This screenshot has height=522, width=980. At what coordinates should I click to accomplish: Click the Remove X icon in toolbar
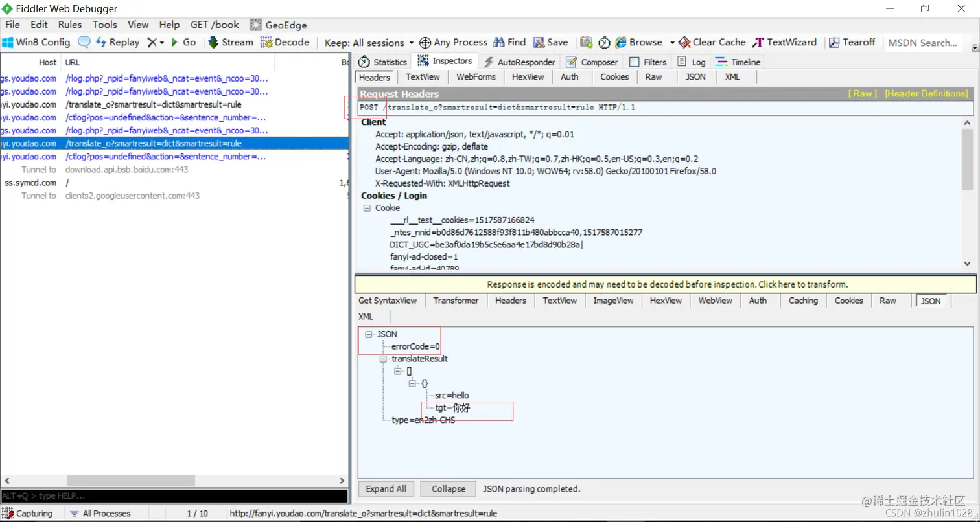point(152,42)
